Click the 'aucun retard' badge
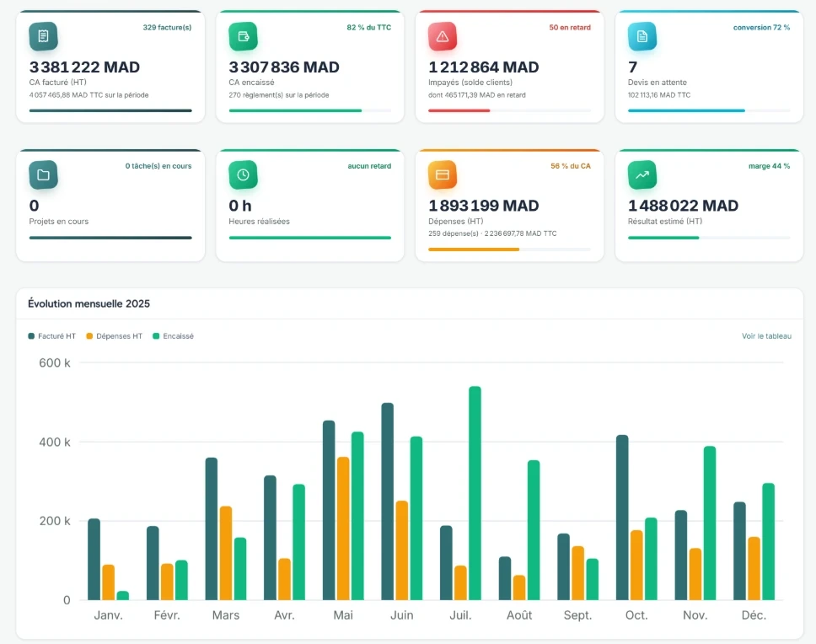The image size is (816, 644). click(x=369, y=166)
